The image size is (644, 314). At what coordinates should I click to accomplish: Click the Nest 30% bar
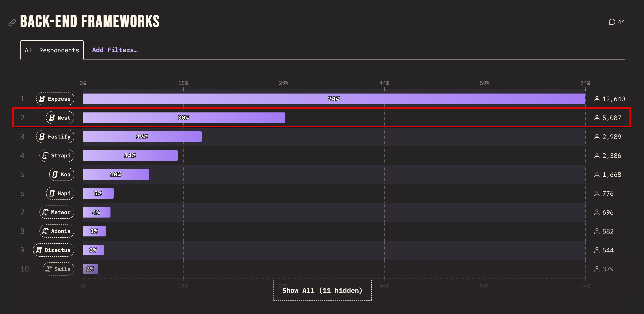(184, 118)
